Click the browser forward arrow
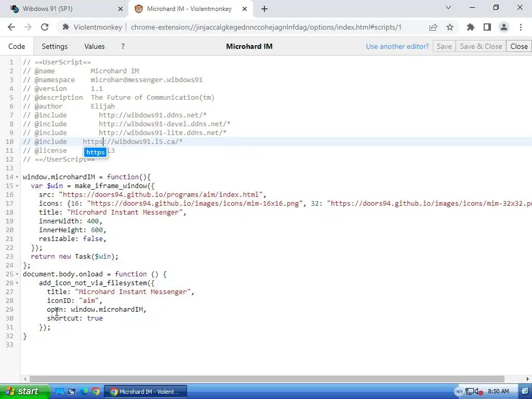 28,27
